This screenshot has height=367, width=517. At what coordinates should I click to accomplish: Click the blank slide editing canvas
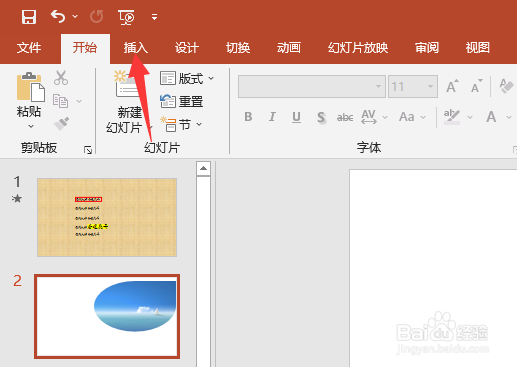pos(433,268)
